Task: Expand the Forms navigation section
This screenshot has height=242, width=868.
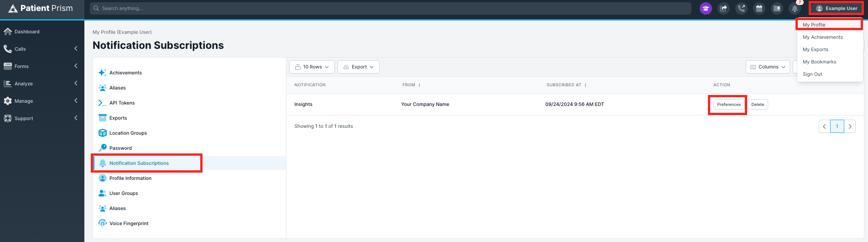Action: (x=42, y=66)
